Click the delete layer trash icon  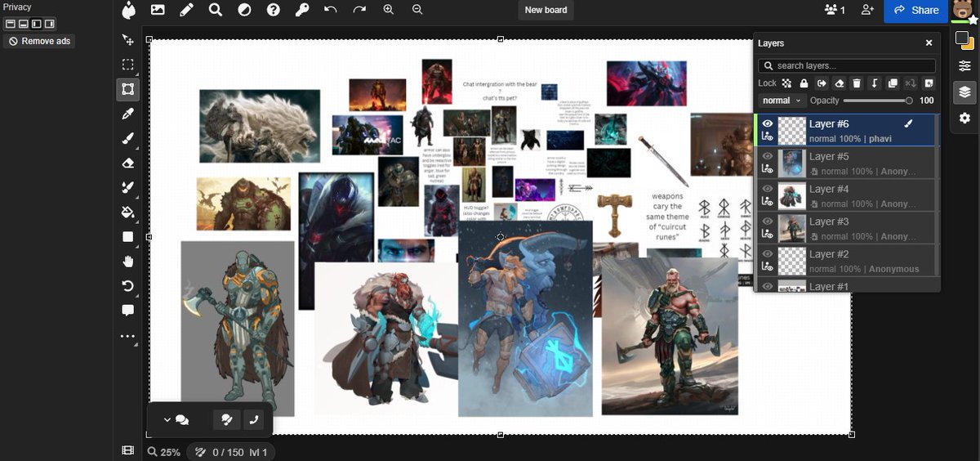click(857, 83)
